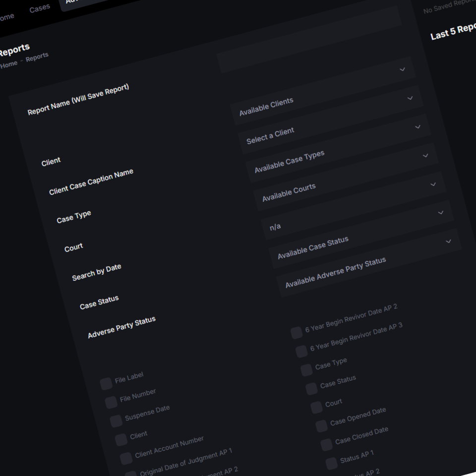This screenshot has height=476, width=476.
Task: Expand the Available Courts dropdown
Action: click(346, 177)
